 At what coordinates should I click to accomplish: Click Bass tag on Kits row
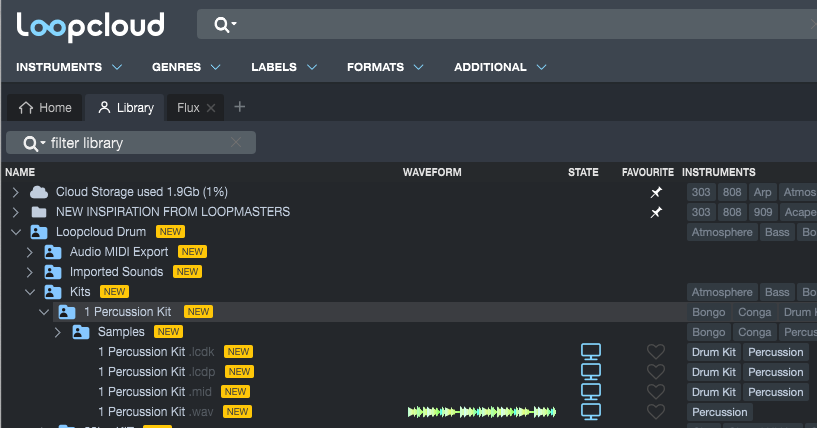tap(777, 292)
